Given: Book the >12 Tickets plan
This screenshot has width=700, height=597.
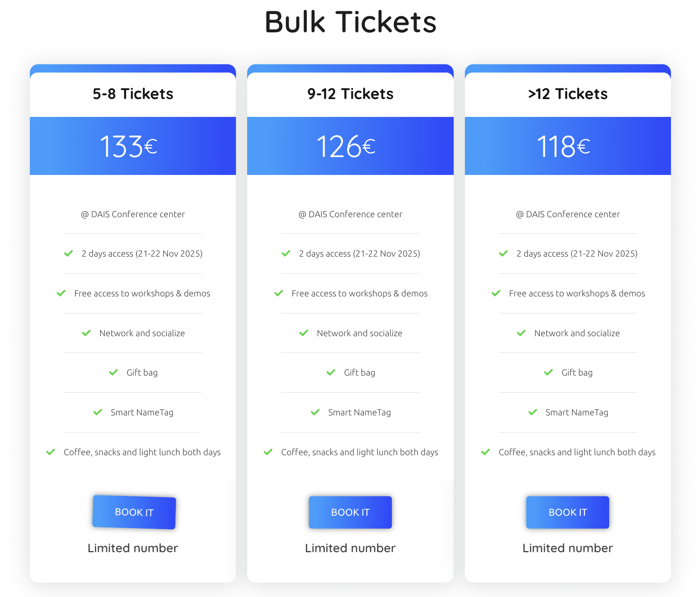Looking at the screenshot, I should (x=567, y=512).
